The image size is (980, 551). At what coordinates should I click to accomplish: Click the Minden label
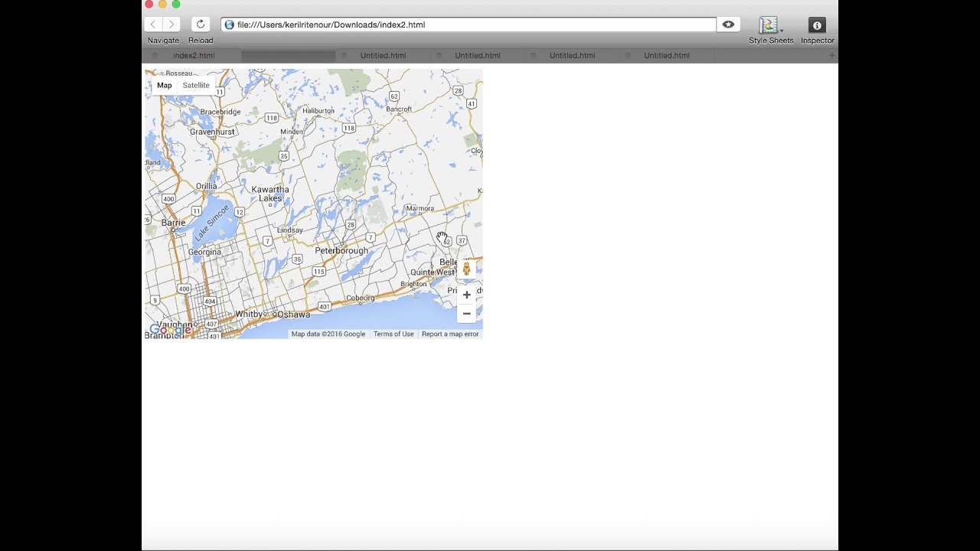point(292,131)
